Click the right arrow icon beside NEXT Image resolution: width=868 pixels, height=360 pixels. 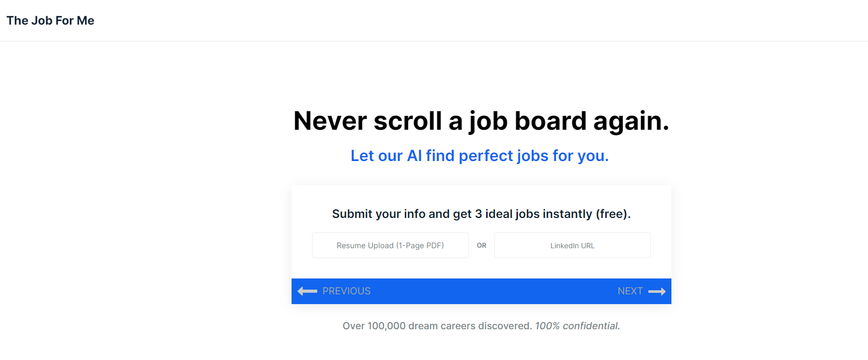[x=657, y=291]
